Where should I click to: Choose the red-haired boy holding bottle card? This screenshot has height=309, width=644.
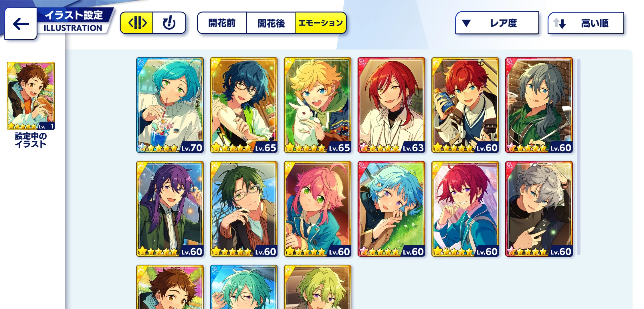tap(465, 105)
